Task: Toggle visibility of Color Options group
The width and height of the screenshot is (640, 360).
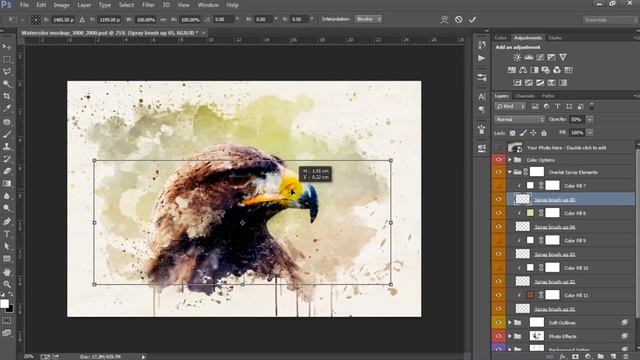Action: 498,160
